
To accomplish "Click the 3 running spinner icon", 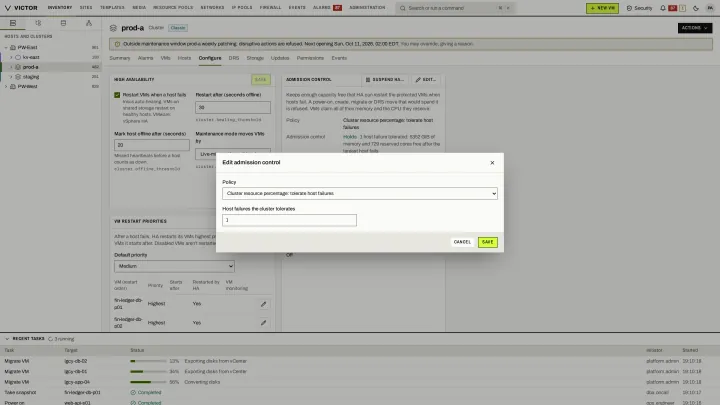I will click(x=51, y=339).
